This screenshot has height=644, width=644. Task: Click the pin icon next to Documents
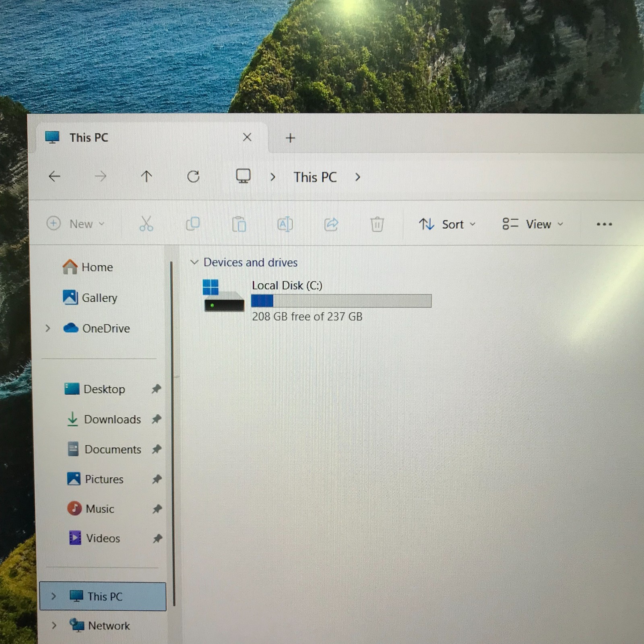click(x=157, y=449)
